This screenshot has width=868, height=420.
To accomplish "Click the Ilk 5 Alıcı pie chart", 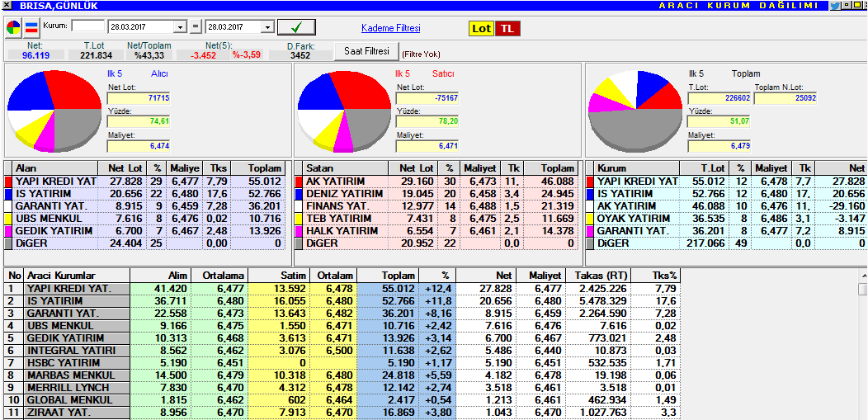I will pyautogui.click(x=54, y=111).
